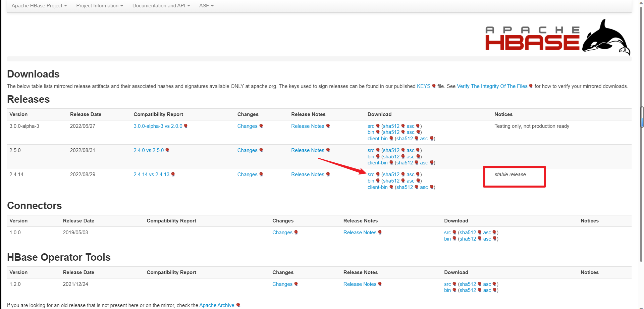Image resolution: width=644 pixels, height=309 pixels.
Task: Open sha512 of Operator Tools 1.2.0 bin
Action: pos(468,290)
